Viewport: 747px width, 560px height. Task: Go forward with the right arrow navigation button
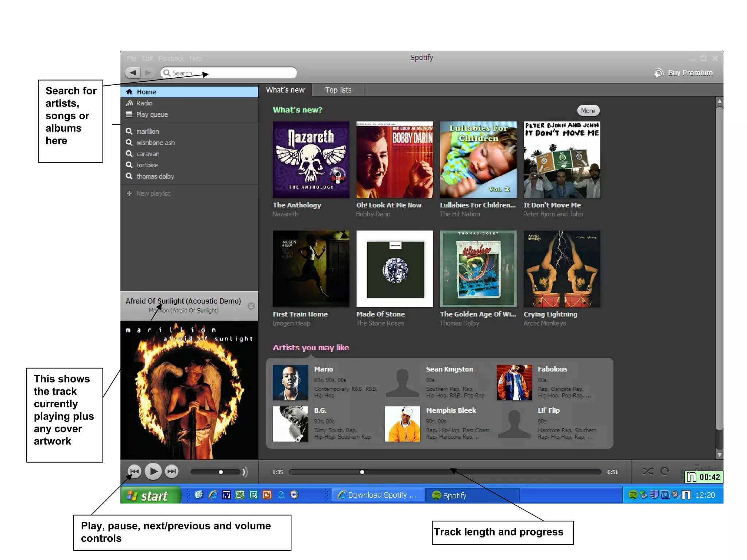tap(148, 73)
